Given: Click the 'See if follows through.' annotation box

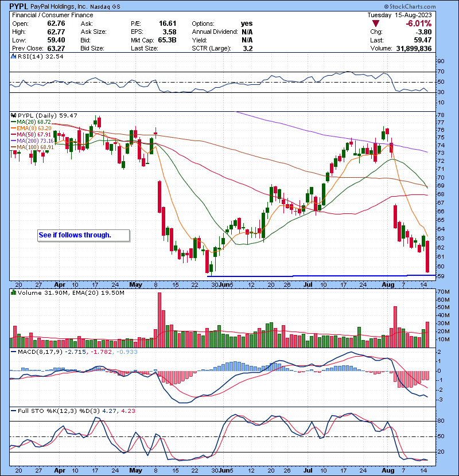Looking at the screenshot, I should pos(84,235).
